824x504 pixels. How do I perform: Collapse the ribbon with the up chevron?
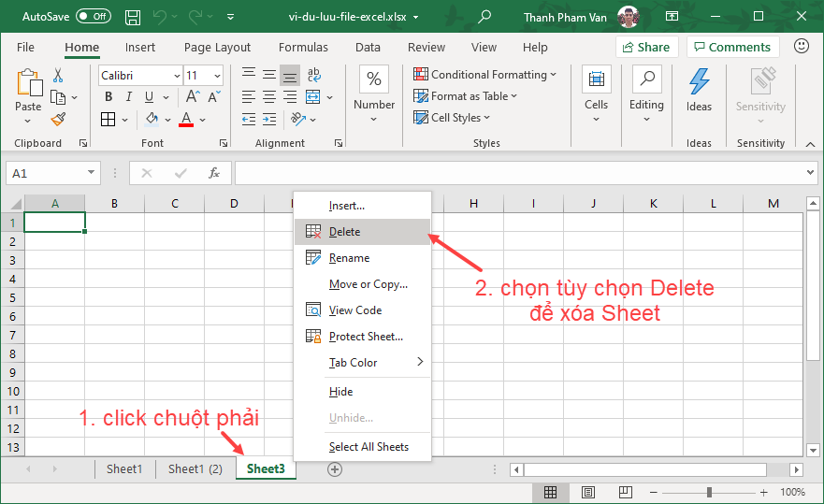[x=810, y=144]
